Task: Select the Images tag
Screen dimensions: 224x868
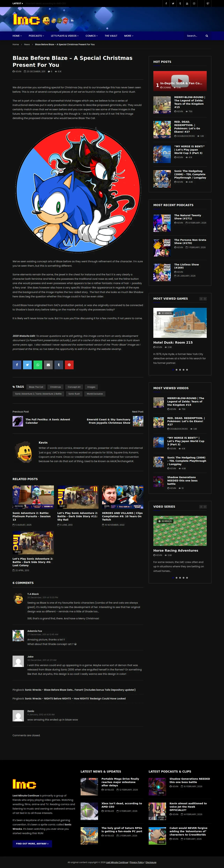Action: 91,387
